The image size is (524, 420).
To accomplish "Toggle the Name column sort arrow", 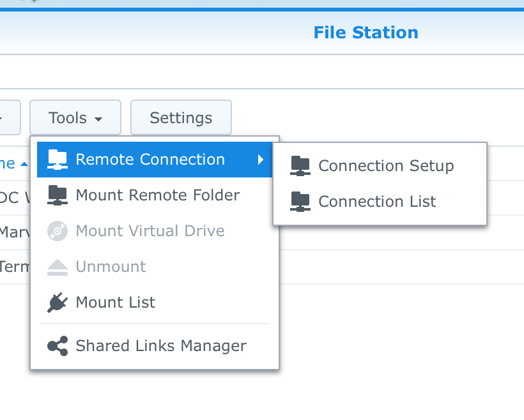I will click(24, 165).
